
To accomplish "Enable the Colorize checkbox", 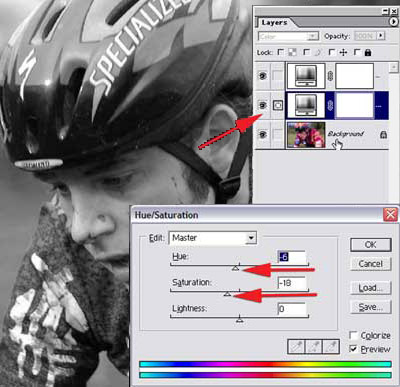I will point(353,335).
